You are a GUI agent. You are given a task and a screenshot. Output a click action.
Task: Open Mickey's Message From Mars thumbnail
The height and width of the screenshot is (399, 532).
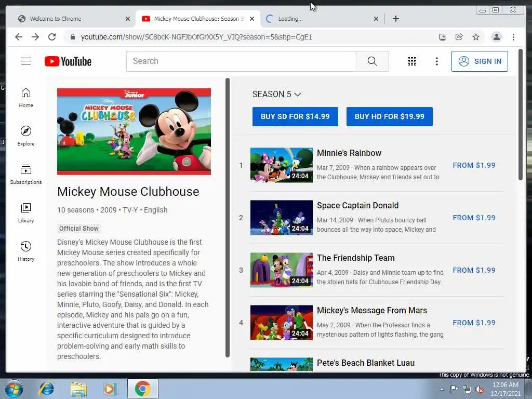281,323
